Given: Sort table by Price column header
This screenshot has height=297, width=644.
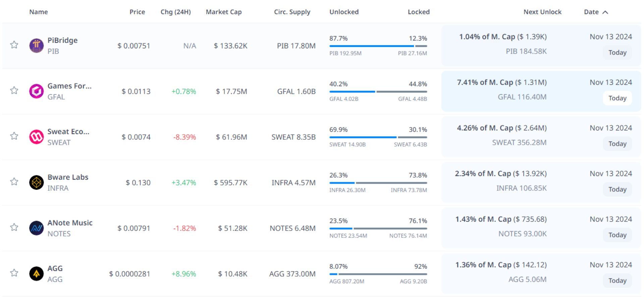Looking at the screenshot, I should (137, 12).
